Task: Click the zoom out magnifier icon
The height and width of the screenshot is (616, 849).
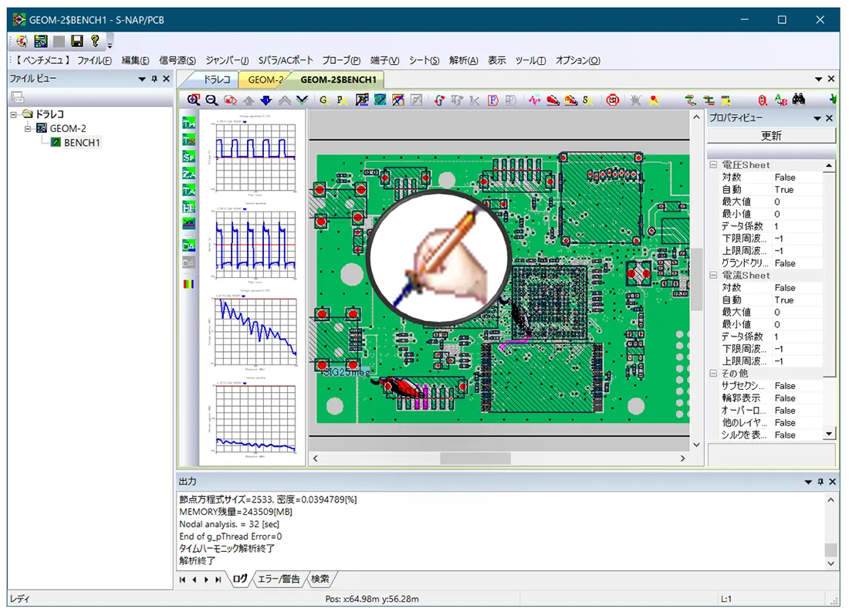Action: (211, 100)
